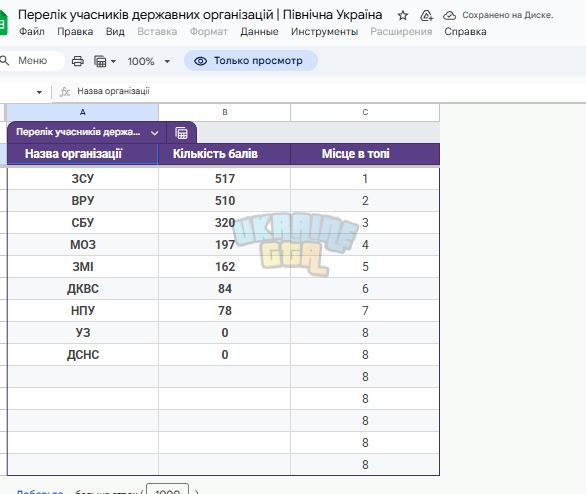Screen dimensions: 586x494
Task: Click the Додати link below table
Action: [40, 491]
